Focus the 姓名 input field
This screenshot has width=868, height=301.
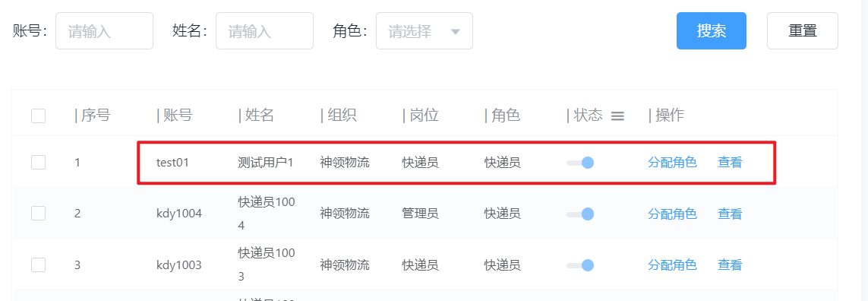coord(264,31)
